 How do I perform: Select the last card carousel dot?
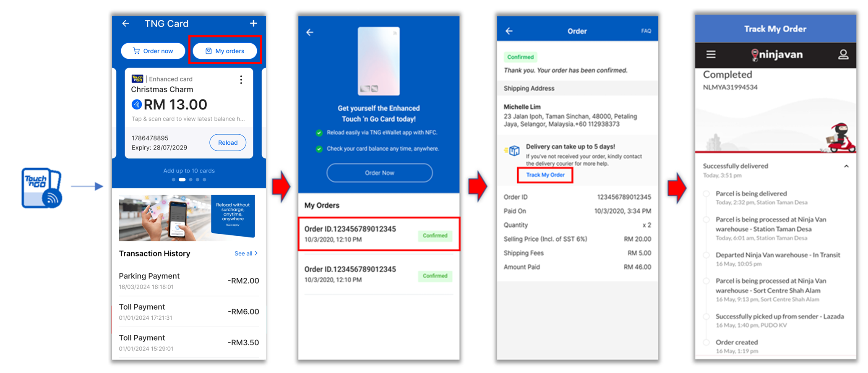click(204, 180)
